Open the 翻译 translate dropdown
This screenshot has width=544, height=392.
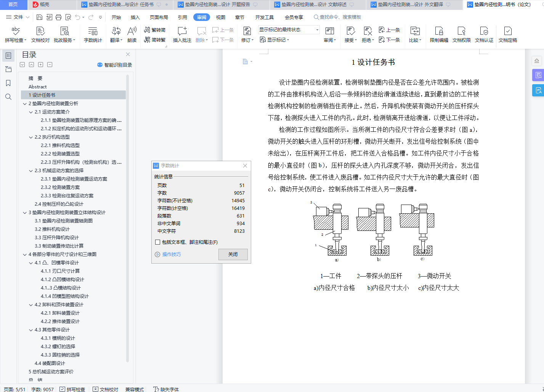point(122,40)
